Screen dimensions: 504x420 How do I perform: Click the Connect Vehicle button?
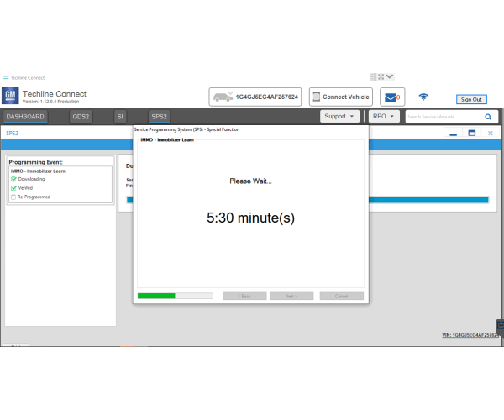(341, 97)
